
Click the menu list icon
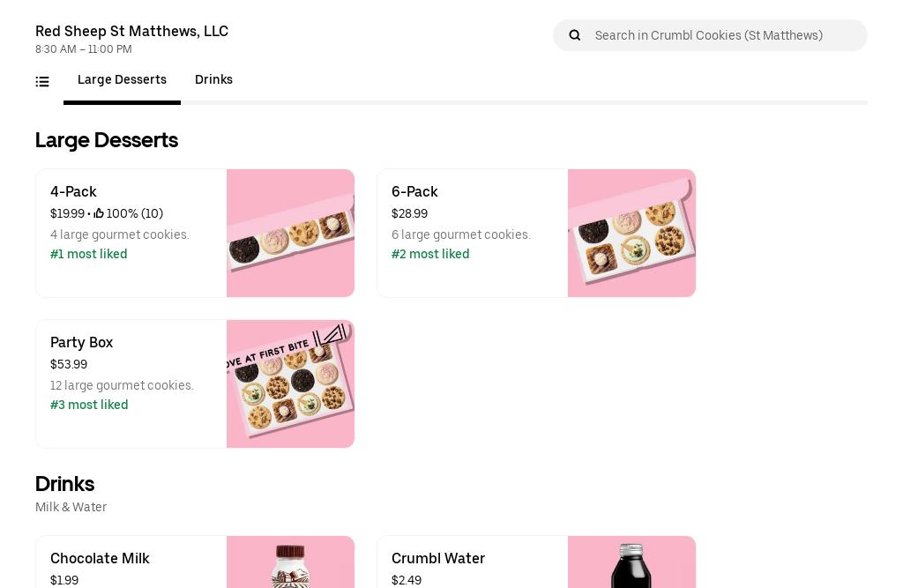(42, 82)
